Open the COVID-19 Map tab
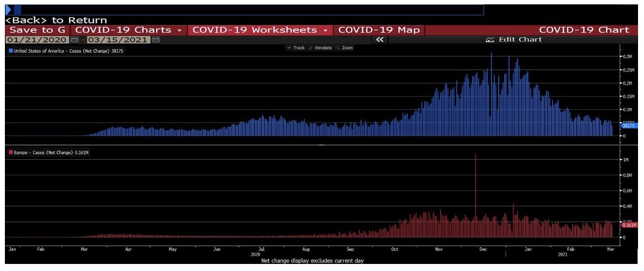 379,30
